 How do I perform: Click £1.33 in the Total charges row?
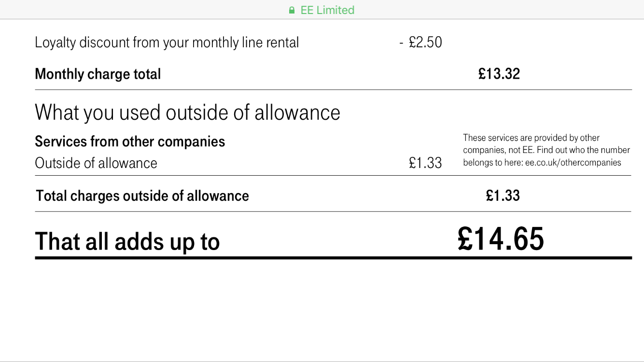503,195
